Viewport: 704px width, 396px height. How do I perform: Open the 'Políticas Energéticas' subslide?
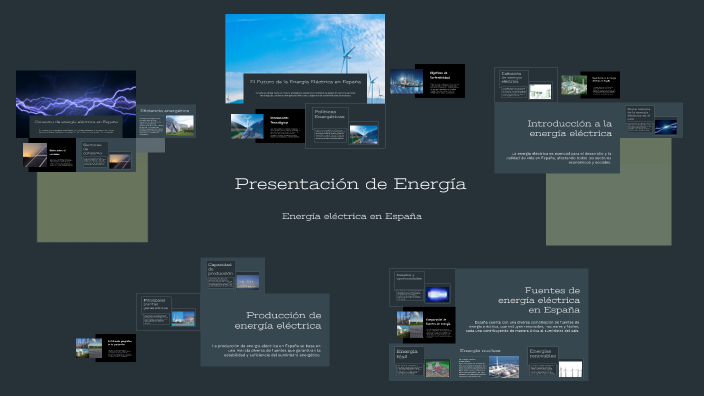pyautogui.click(x=345, y=126)
